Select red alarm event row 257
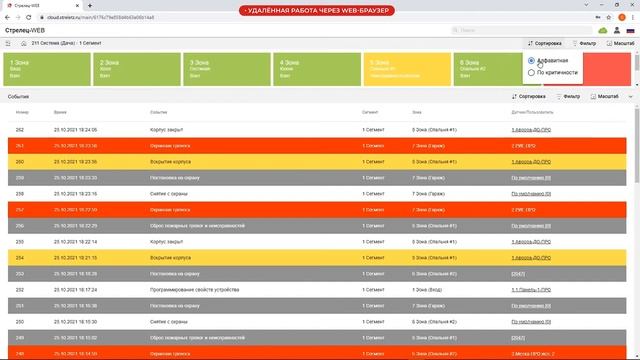This screenshot has height=360, width=640. pyautogui.click(x=317, y=210)
